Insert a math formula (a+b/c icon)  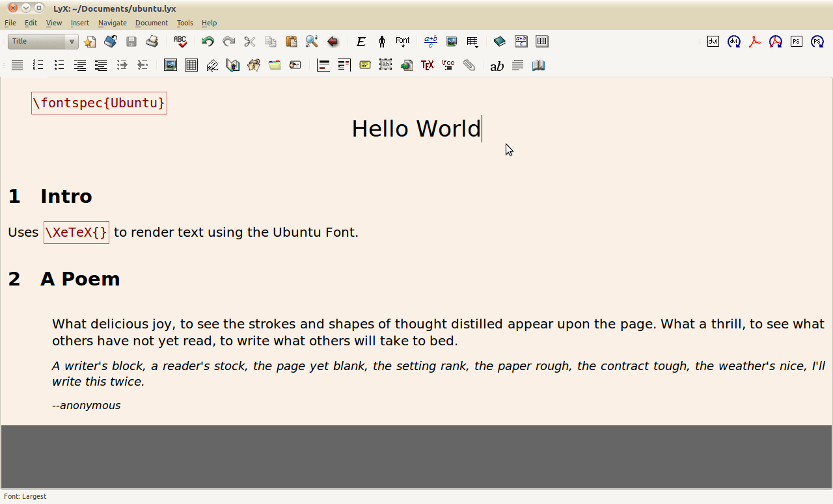click(x=431, y=42)
